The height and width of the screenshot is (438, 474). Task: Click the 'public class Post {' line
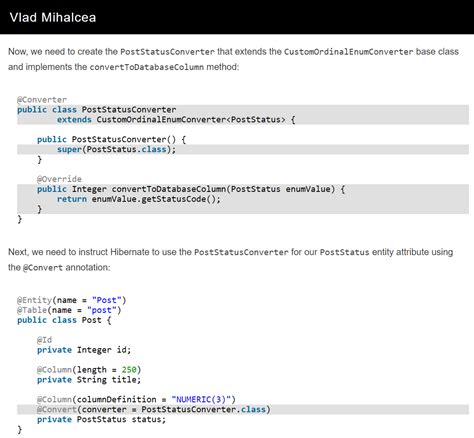[64, 320]
